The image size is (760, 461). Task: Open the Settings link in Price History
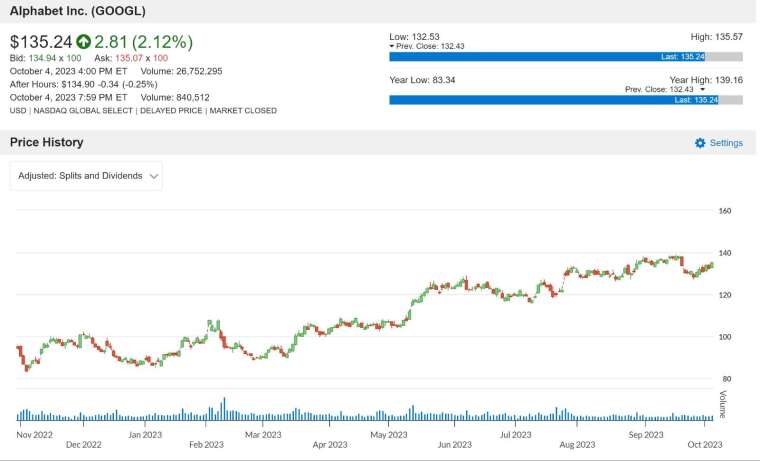click(x=726, y=143)
